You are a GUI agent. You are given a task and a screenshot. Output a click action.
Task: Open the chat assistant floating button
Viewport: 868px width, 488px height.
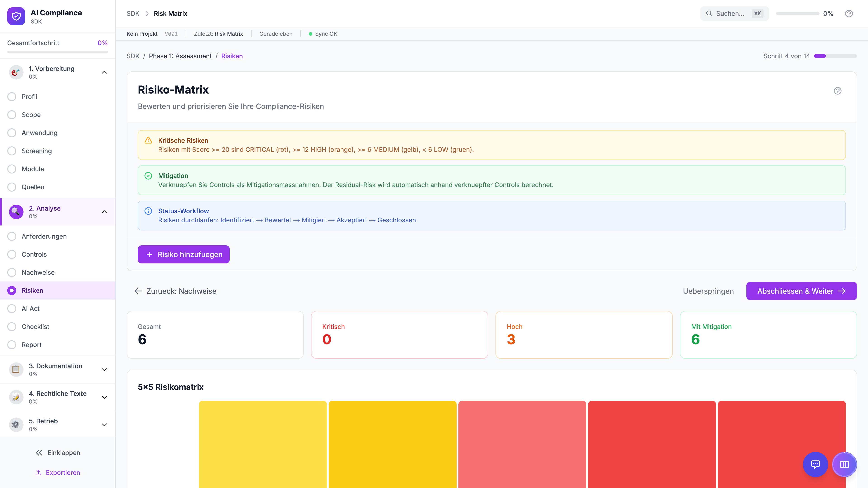[x=815, y=465]
